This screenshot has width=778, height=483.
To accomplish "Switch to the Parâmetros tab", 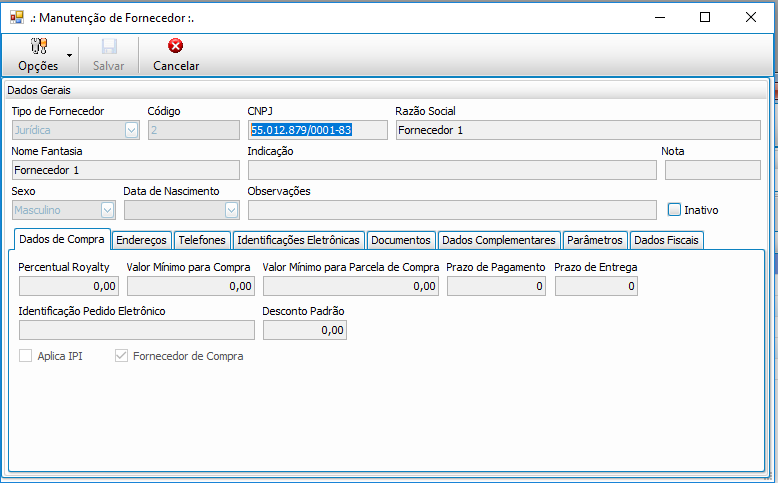I will [x=595, y=240].
